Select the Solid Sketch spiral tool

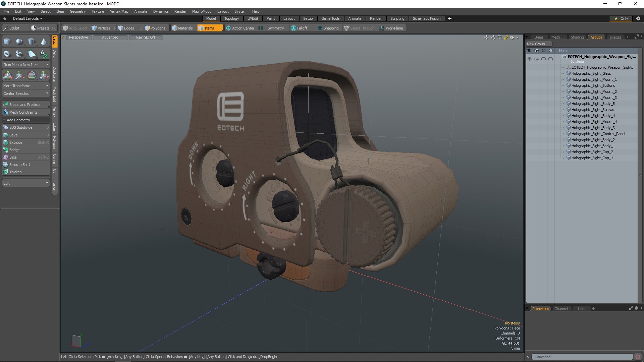pos(19,54)
